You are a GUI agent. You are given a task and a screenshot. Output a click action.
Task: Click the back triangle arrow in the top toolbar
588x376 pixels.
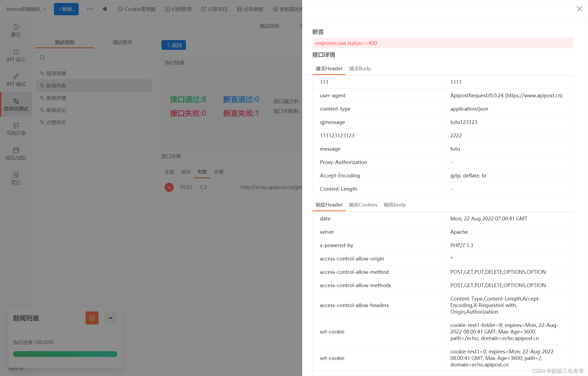(105, 9)
